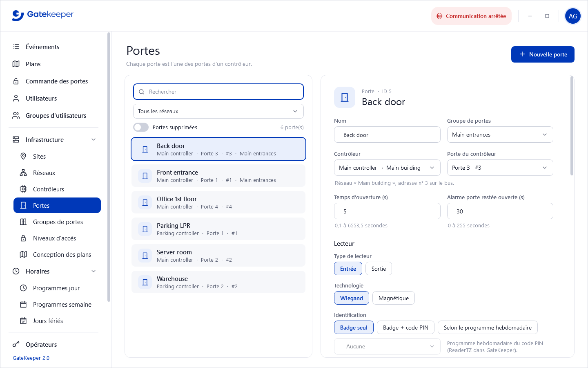Screen dimensions: 588x368
Task: Click the Plans map icon
Action: 16,64
